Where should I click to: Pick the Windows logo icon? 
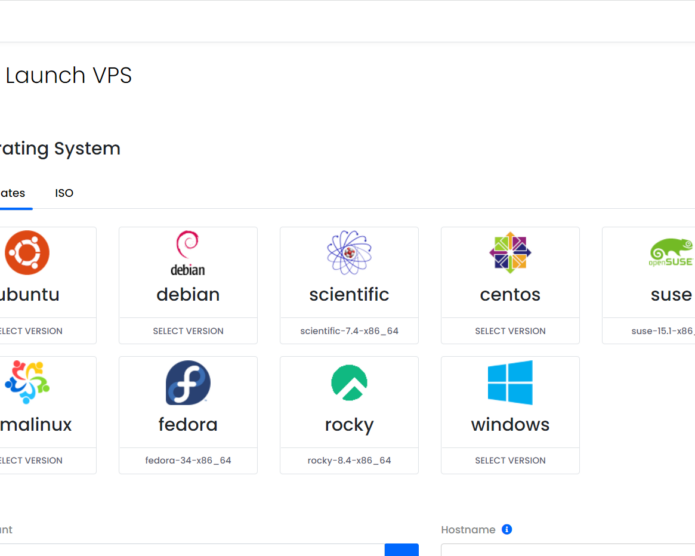pyautogui.click(x=510, y=383)
